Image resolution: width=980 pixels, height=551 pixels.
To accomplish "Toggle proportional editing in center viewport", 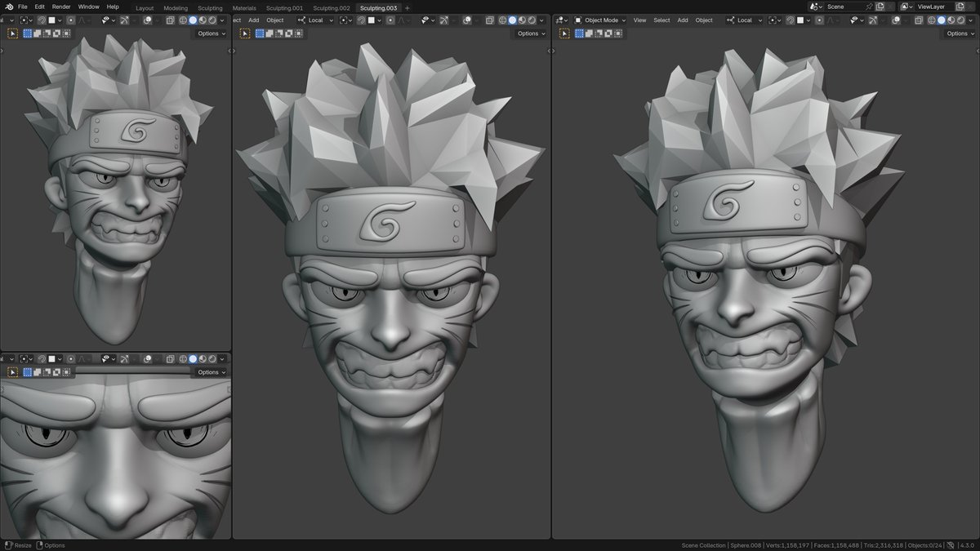I will pyautogui.click(x=390, y=20).
